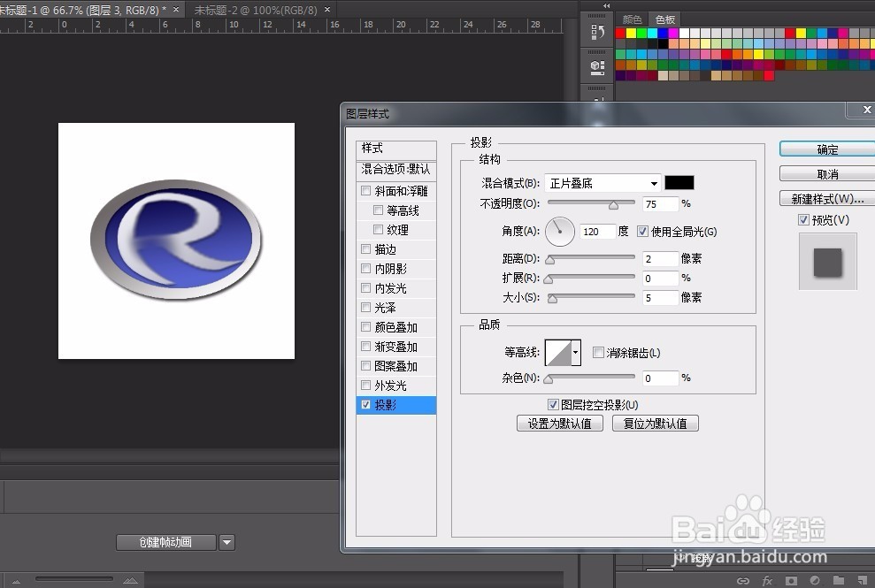Click the add layer mask icon
The height and width of the screenshot is (588, 875).
[791, 581]
